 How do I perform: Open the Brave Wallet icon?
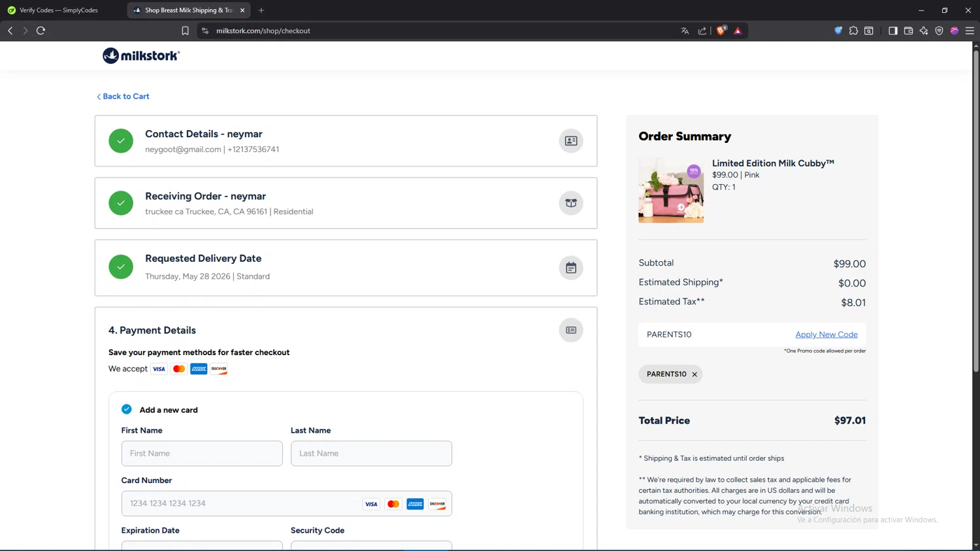pos(908,31)
